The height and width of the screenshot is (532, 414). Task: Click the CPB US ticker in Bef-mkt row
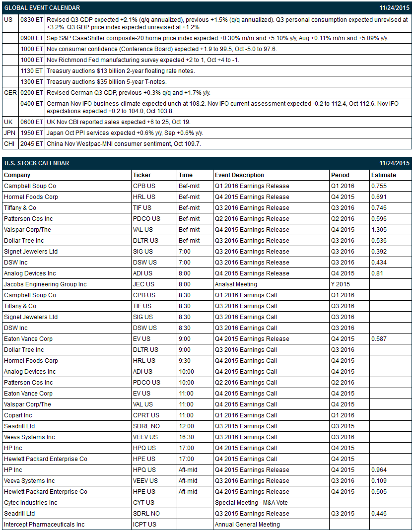pyautogui.click(x=144, y=186)
